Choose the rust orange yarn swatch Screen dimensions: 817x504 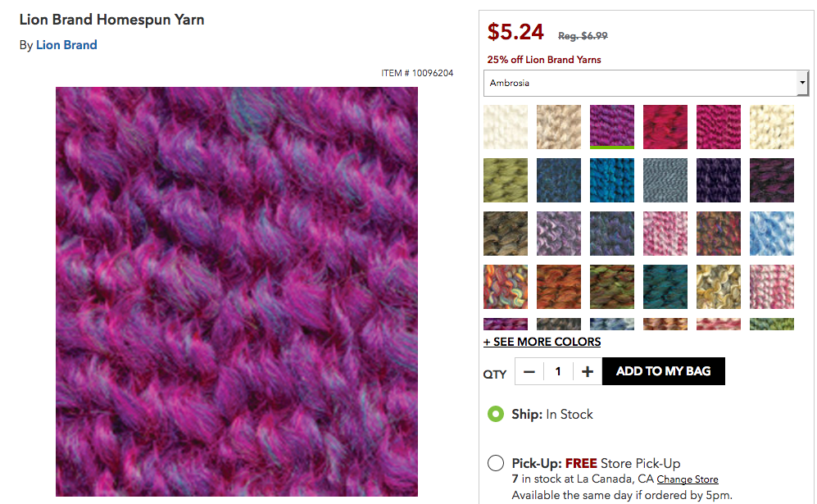pos(558,286)
